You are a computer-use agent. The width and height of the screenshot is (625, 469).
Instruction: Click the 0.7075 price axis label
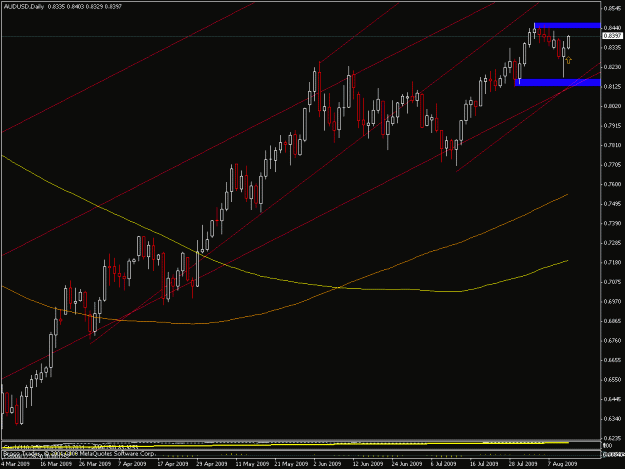612,282
